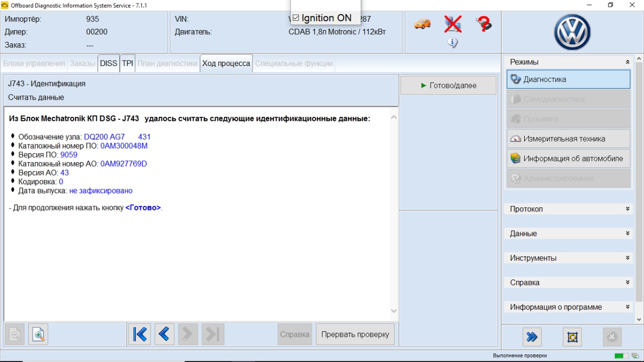
Task: Switch to the TPI tab
Action: (127, 63)
